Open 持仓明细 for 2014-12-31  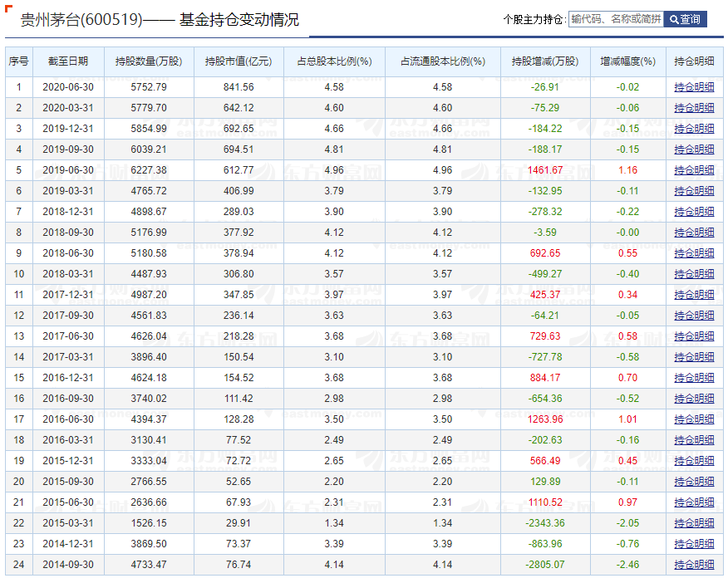click(694, 544)
